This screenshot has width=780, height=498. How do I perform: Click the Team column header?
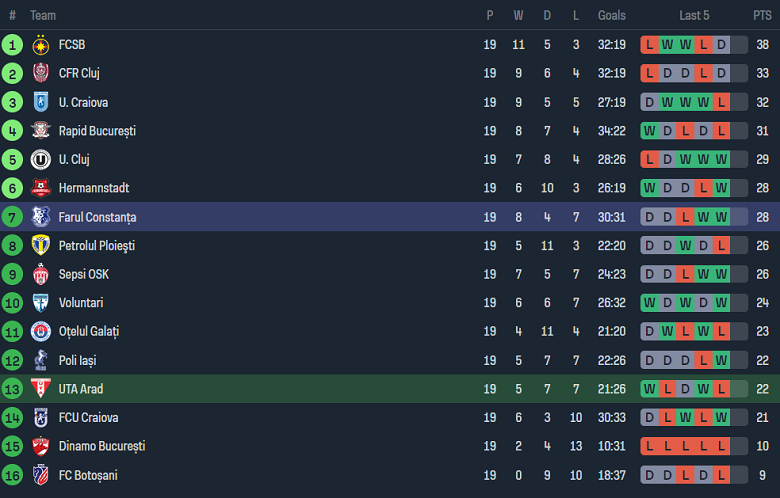point(43,15)
